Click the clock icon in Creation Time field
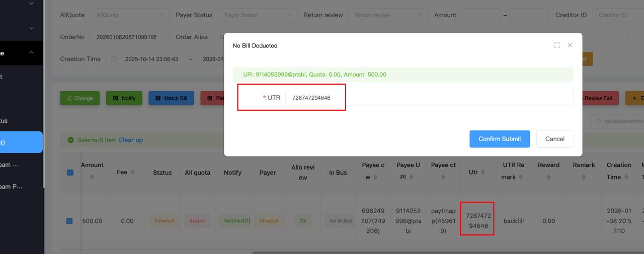Image resolution: width=644 pixels, height=254 pixels. (114, 59)
